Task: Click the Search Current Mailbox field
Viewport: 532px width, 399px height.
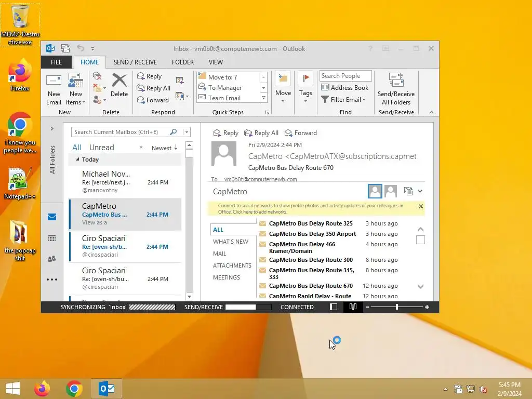Action: (x=121, y=132)
